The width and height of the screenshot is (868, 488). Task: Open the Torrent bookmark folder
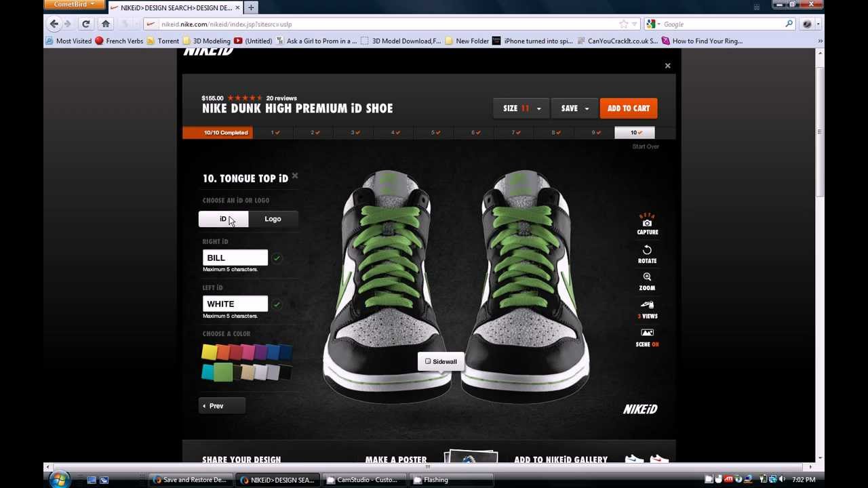click(163, 41)
